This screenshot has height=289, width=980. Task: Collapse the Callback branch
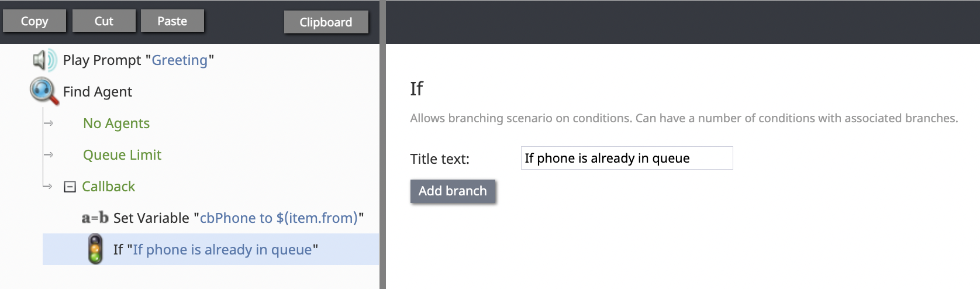pyautogui.click(x=70, y=187)
